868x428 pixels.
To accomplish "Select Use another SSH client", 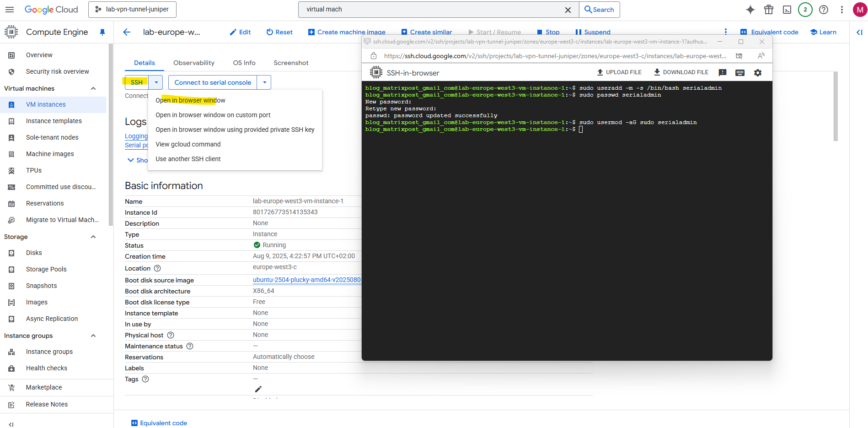I will click(x=235, y=159).
